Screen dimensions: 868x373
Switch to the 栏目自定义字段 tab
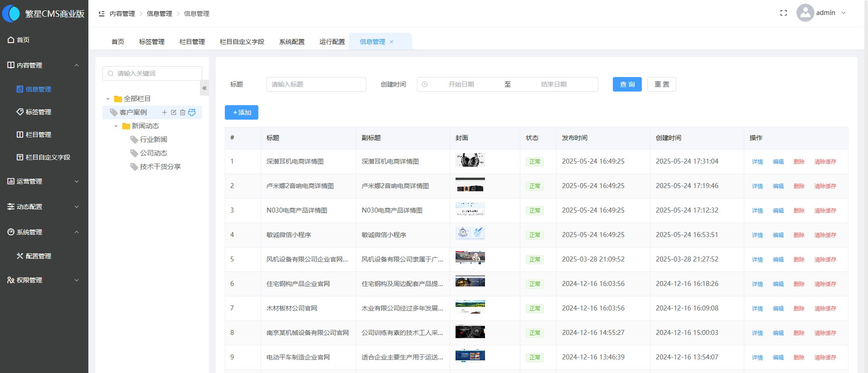pyautogui.click(x=242, y=42)
